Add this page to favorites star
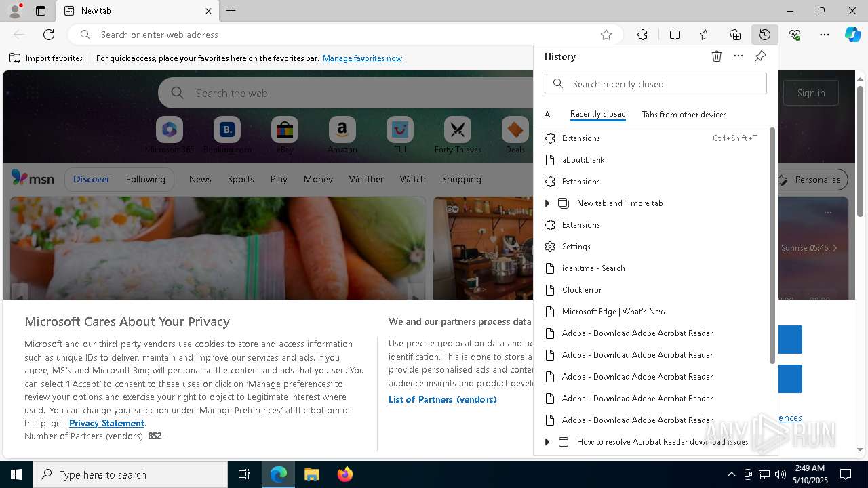This screenshot has width=868, height=488. point(606,35)
